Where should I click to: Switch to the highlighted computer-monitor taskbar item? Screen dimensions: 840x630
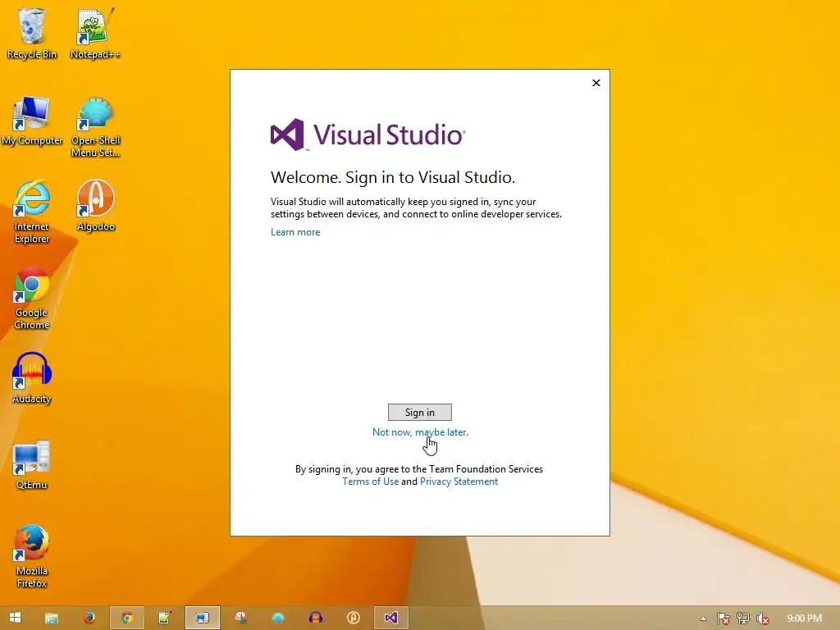(203, 618)
